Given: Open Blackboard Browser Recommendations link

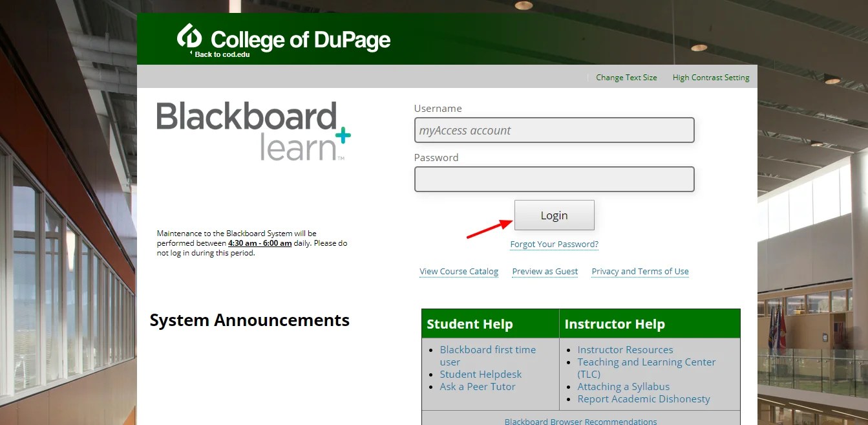Looking at the screenshot, I should [580, 421].
